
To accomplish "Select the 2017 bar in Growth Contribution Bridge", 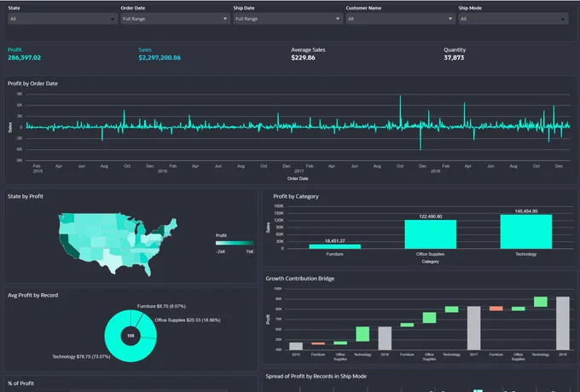I will pyautogui.click(x=474, y=328).
